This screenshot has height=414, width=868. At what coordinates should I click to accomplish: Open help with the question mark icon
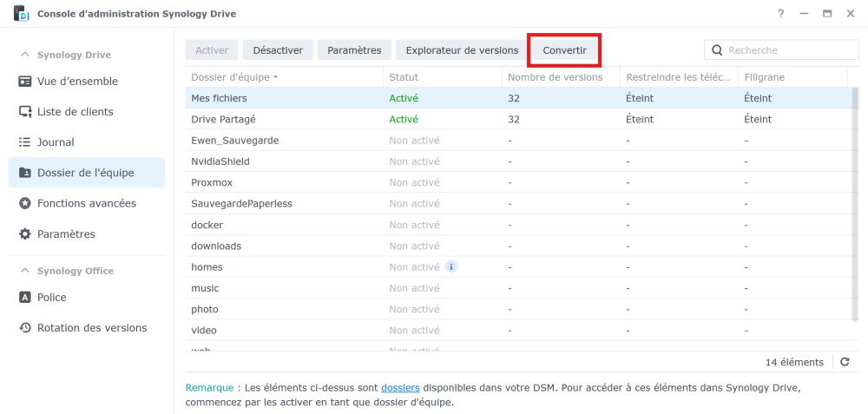point(780,14)
